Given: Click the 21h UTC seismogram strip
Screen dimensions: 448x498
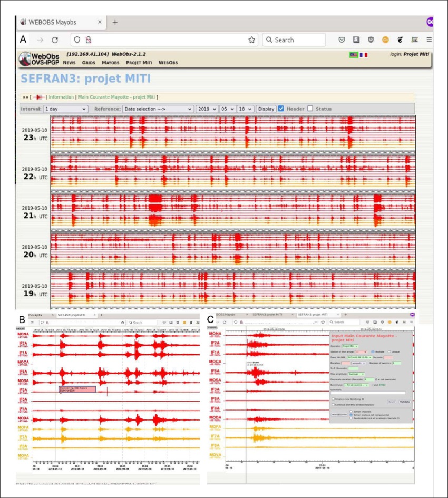Looking at the screenshot, I should (232, 210).
